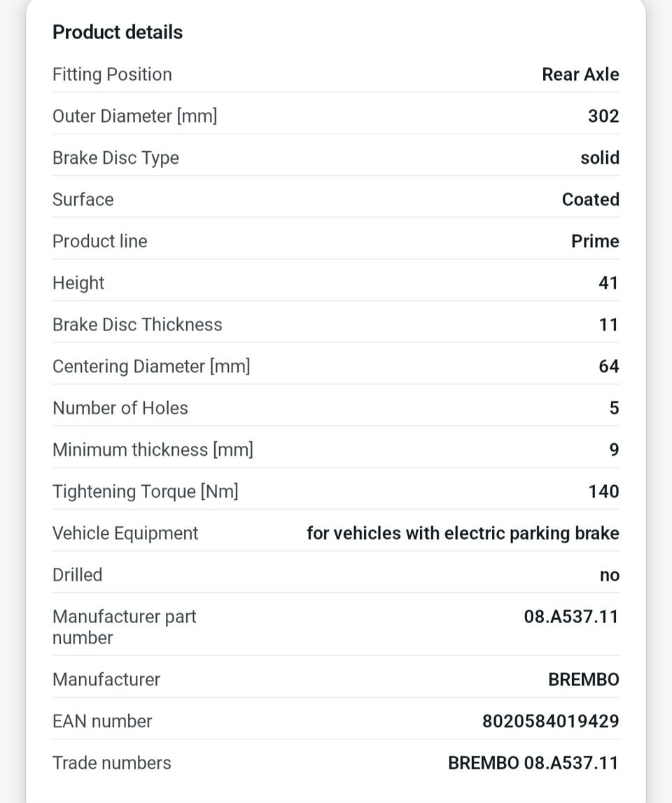Image resolution: width=672 pixels, height=803 pixels.
Task: Select the 302 outer diameter value
Action: click(x=603, y=116)
